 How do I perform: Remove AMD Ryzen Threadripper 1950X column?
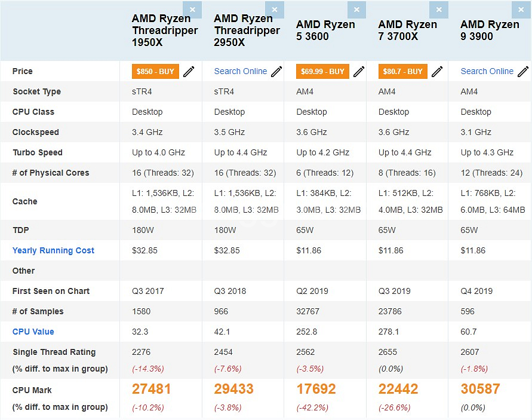[x=192, y=10]
